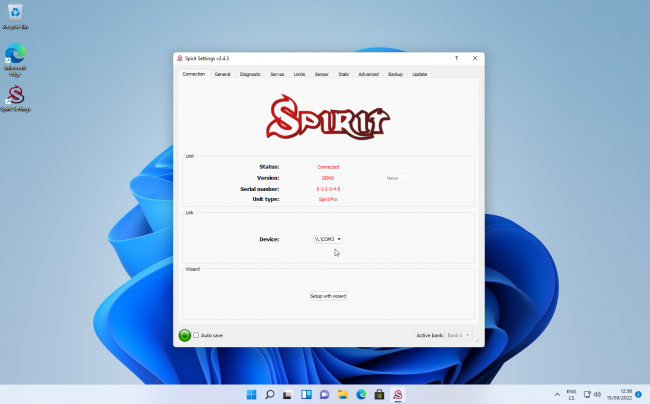650x404 pixels.
Task: Open the taskbar Search icon
Action: [x=270, y=394]
